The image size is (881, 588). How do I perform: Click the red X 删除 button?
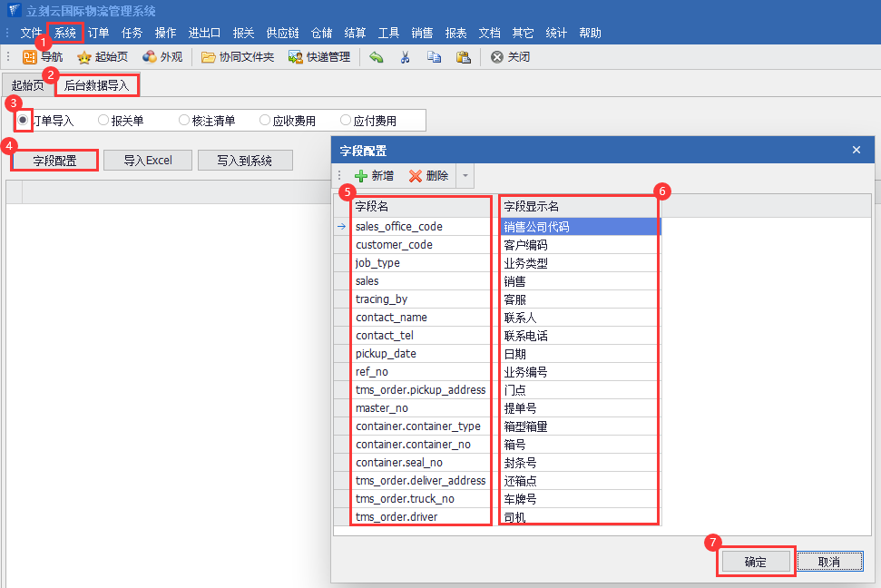point(416,176)
